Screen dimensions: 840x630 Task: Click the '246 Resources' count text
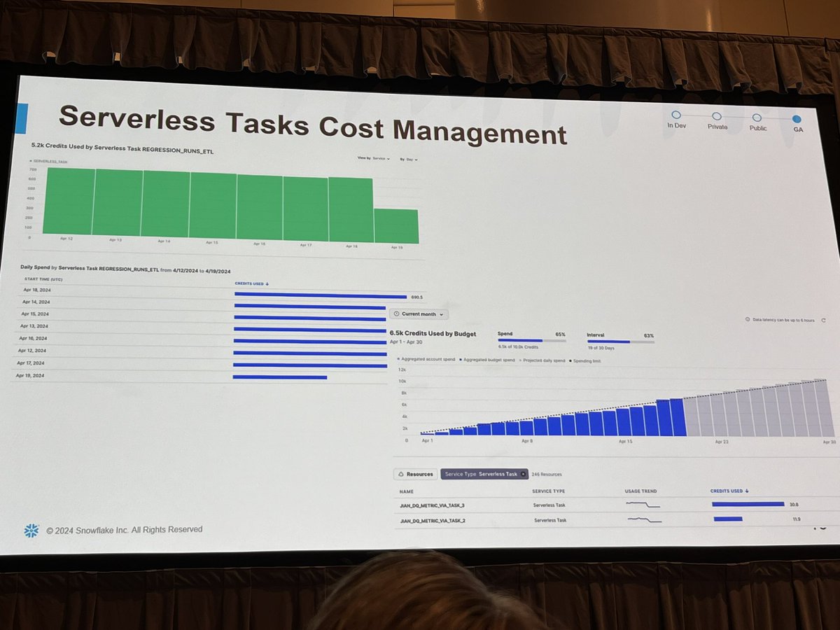tap(547, 474)
